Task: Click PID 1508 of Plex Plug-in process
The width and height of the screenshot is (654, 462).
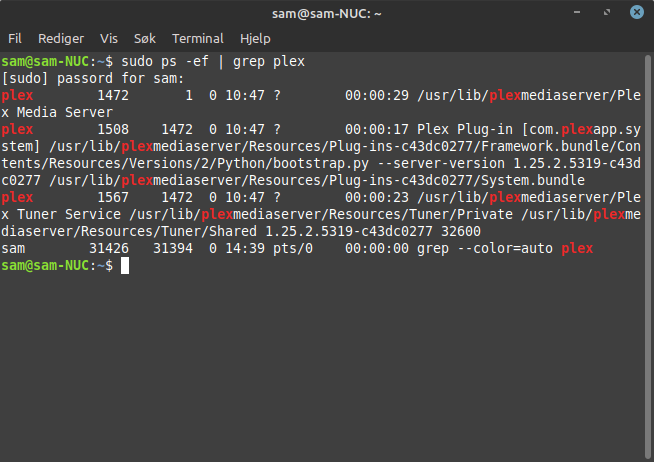Action: [x=113, y=130]
